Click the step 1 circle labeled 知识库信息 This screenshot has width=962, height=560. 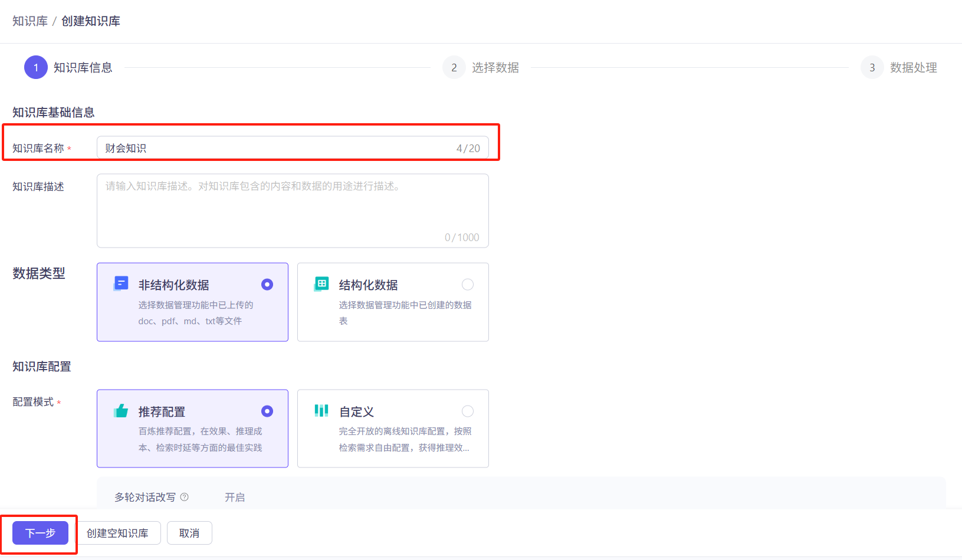pos(35,67)
